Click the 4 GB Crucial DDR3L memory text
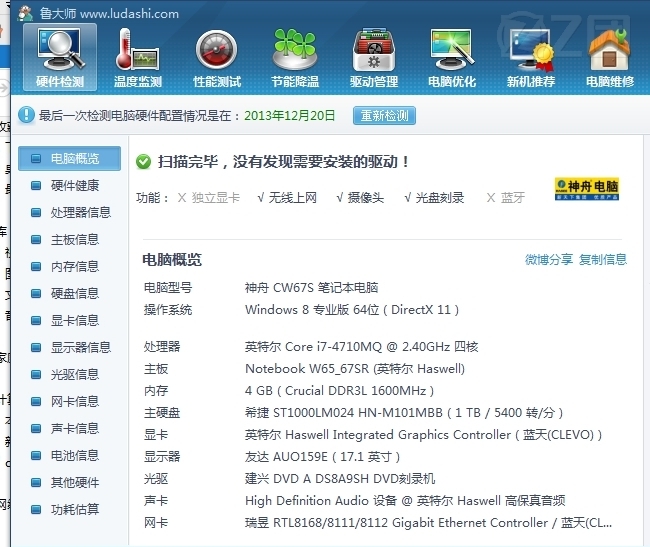 (340, 390)
